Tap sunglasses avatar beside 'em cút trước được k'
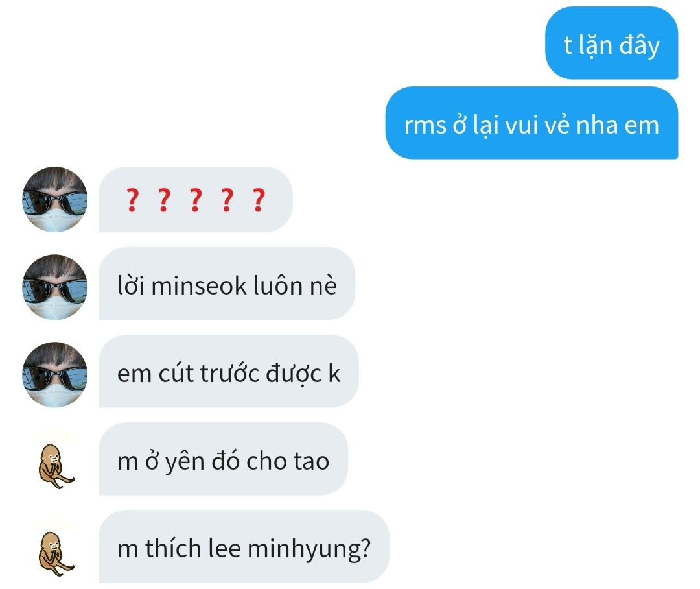 click(55, 374)
